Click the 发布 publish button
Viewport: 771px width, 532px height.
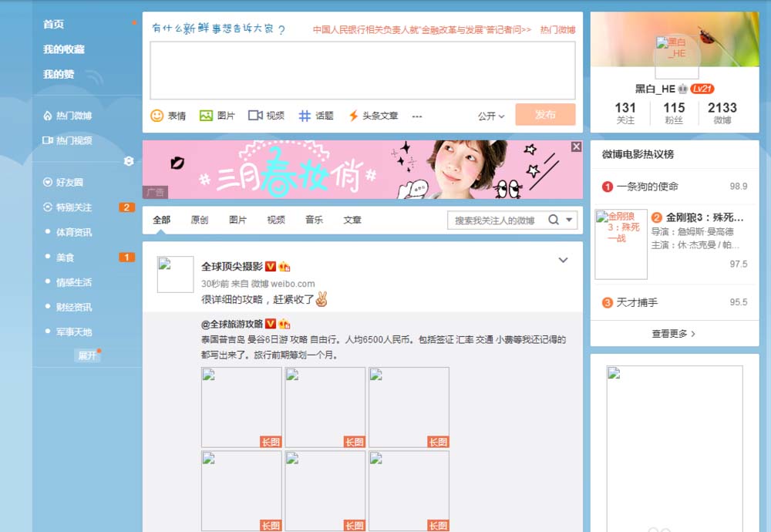tap(545, 115)
